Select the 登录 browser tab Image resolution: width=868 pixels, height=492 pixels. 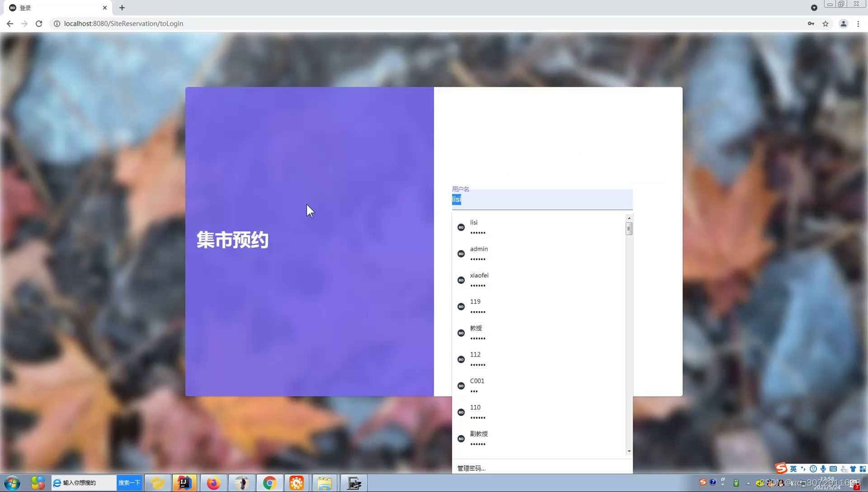(58, 8)
